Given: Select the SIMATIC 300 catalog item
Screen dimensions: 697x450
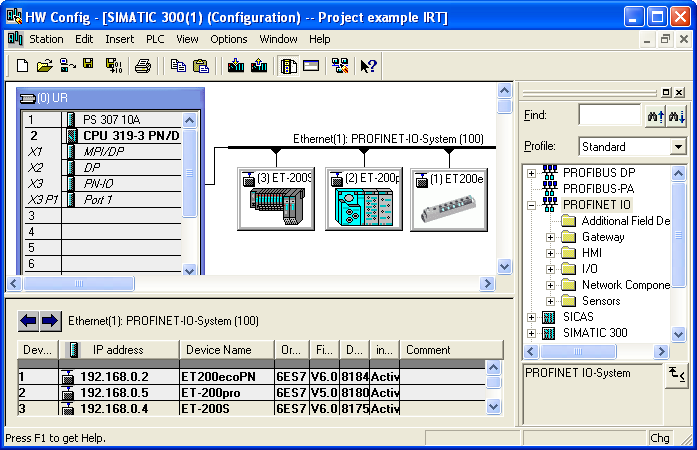Looking at the screenshot, I should [x=594, y=333].
